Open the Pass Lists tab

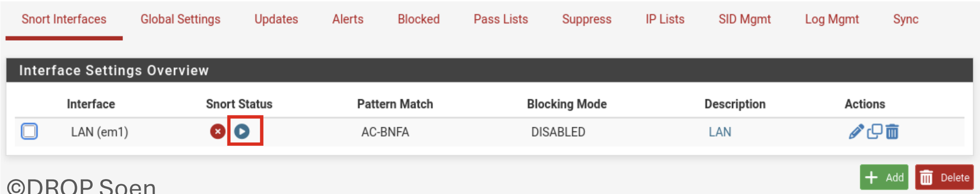coord(500,19)
